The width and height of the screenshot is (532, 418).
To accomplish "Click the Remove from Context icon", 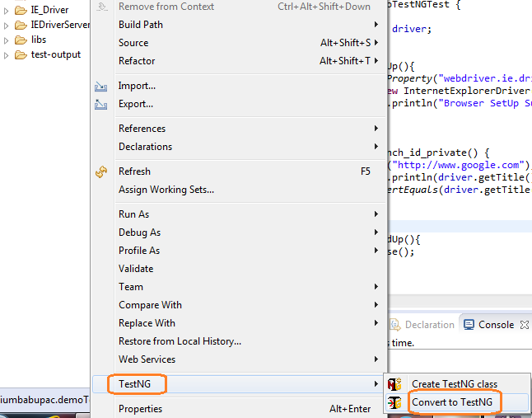I will pyautogui.click(x=102, y=7).
